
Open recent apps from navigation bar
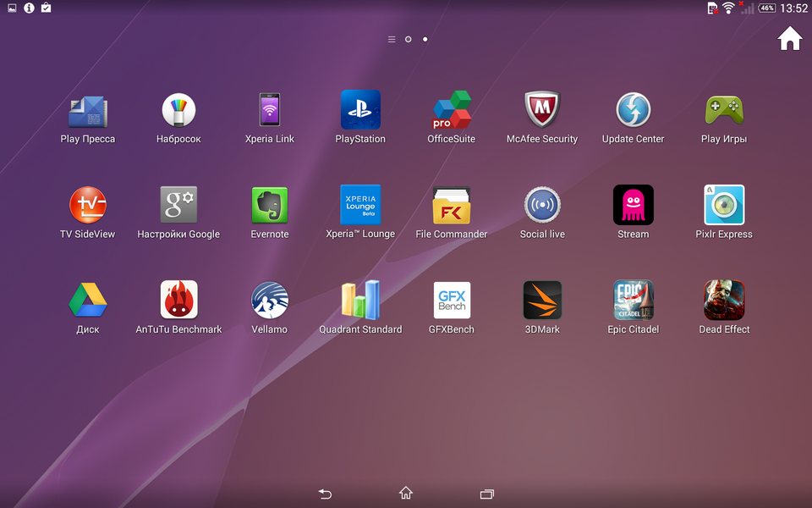click(x=486, y=494)
